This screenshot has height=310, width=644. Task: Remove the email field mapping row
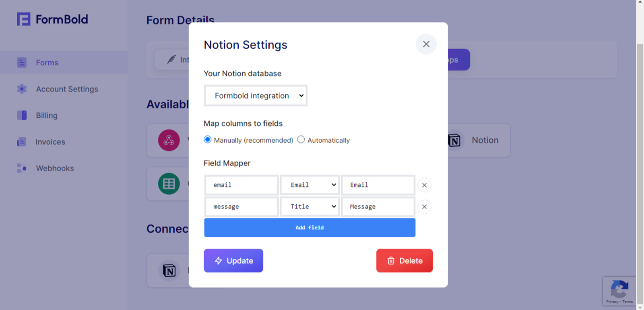point(424,185)
